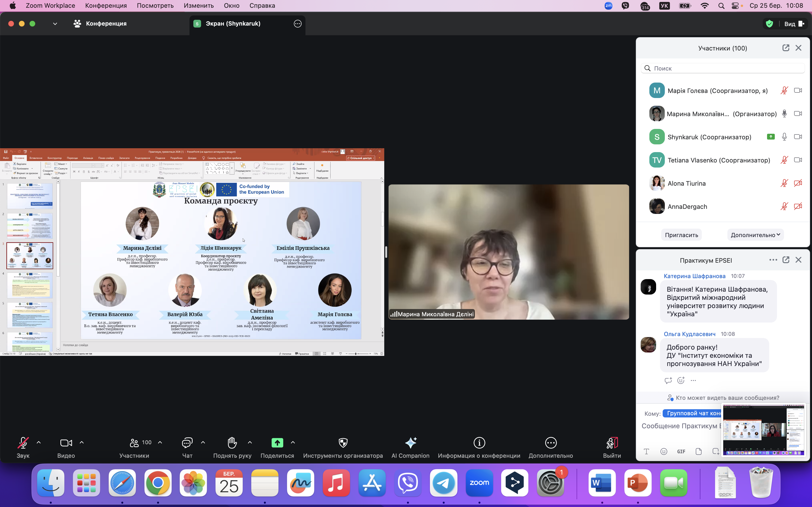Click the "Кто может видеть ваши сообщения?" link
This screenshot has width=812, height=507.
[727, 398]
